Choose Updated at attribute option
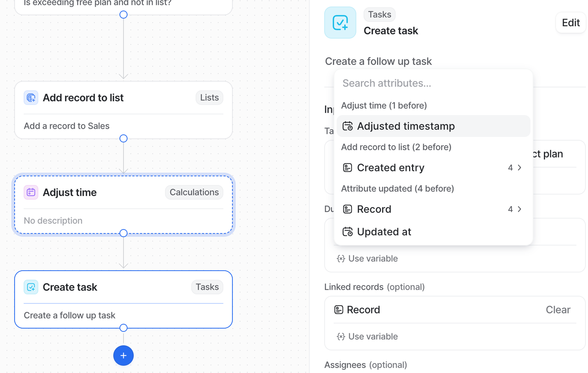This screenshot has height=373, width=588. click(384, 232)
